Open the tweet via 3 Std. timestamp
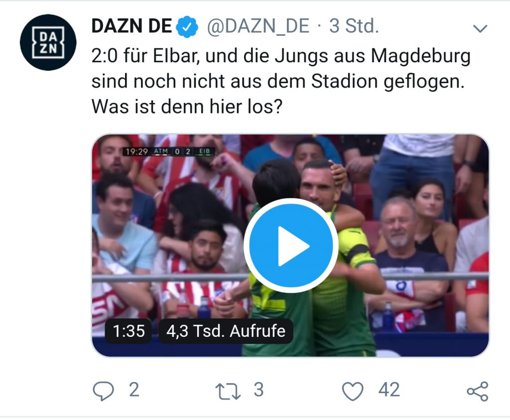 [354, 26]
